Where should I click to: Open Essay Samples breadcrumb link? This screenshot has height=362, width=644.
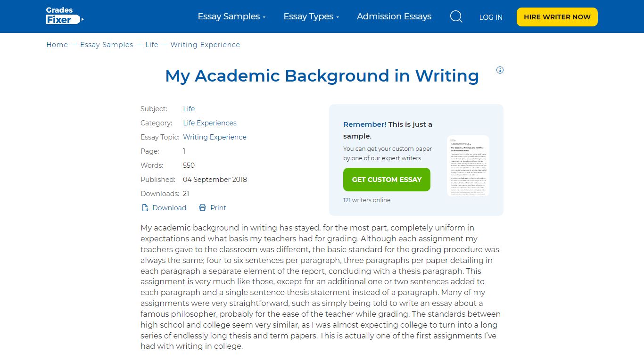pos(107,45)
